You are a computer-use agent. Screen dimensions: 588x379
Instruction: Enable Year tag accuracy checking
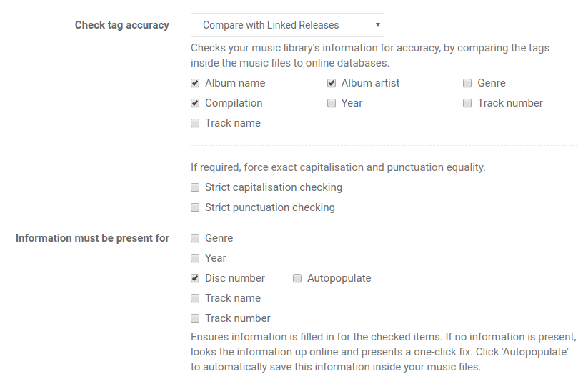pos(332,103)
